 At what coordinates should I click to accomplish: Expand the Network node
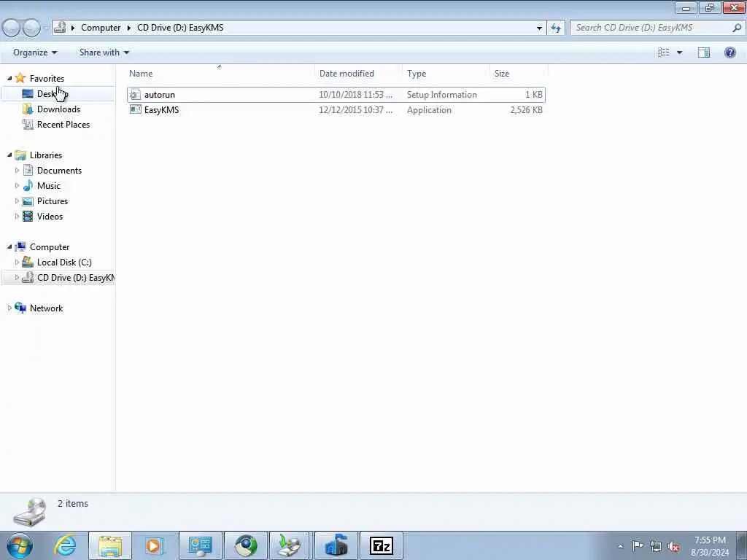coord(9,308)
